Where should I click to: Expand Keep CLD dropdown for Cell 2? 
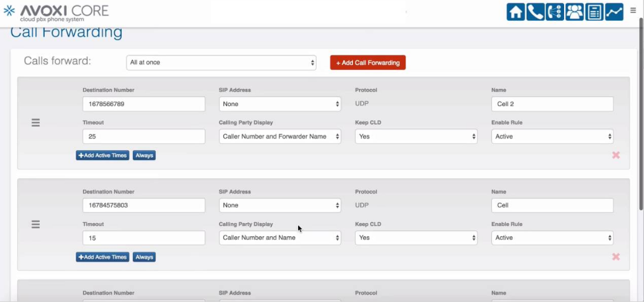click(416, 137)
